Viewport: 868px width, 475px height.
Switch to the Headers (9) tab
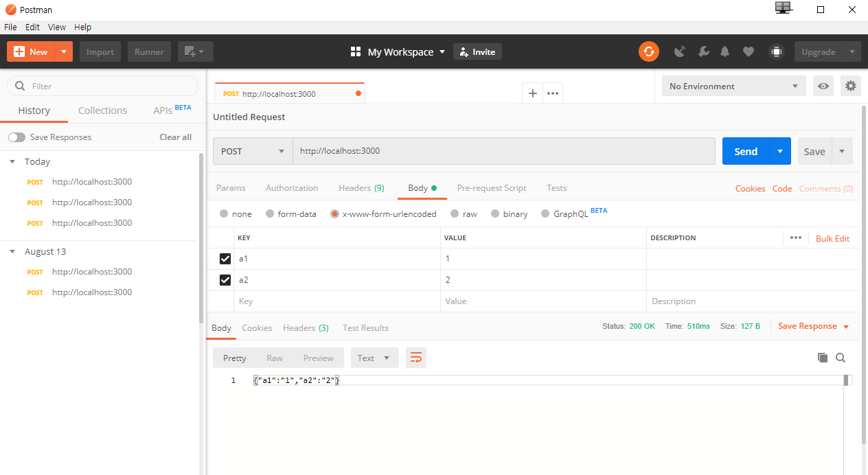click(x=361, y=187)
